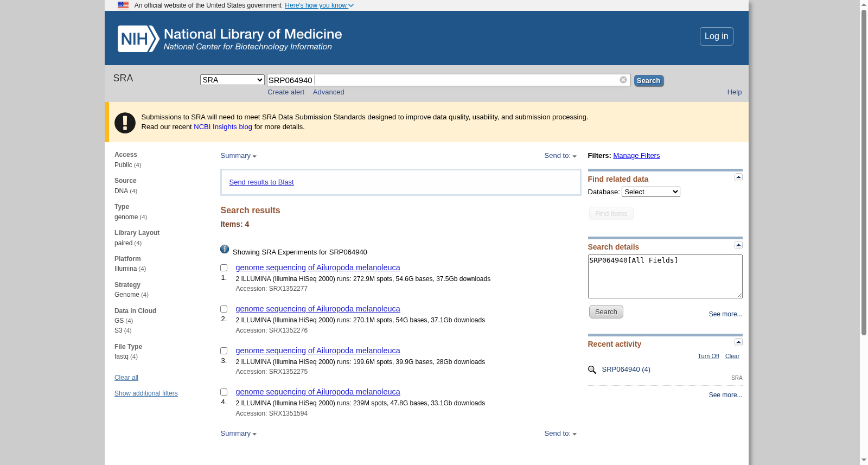This screenshot has width=868, height=465.
Task: Open the Help link
Action: pos(735,92)
